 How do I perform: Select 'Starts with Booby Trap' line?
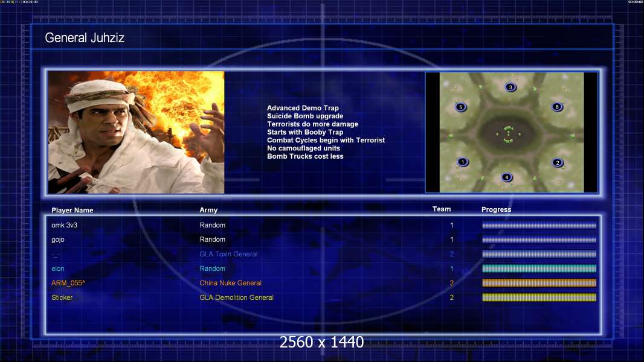coord(305,132)
